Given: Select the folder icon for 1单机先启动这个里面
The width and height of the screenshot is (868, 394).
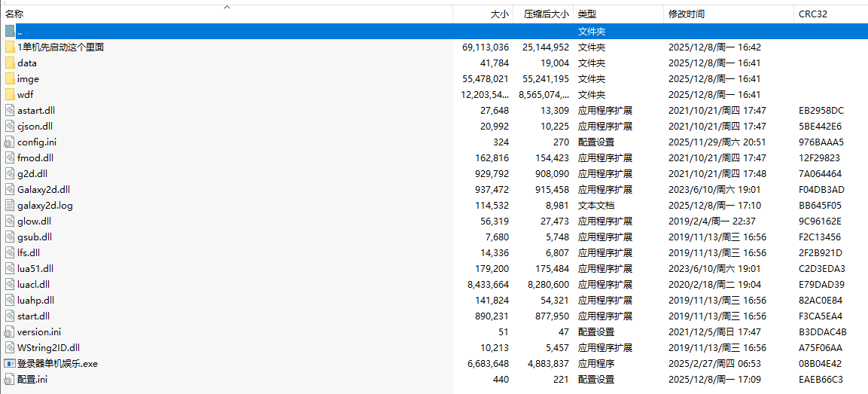Looking at the screenshot, I should (10, 47).
